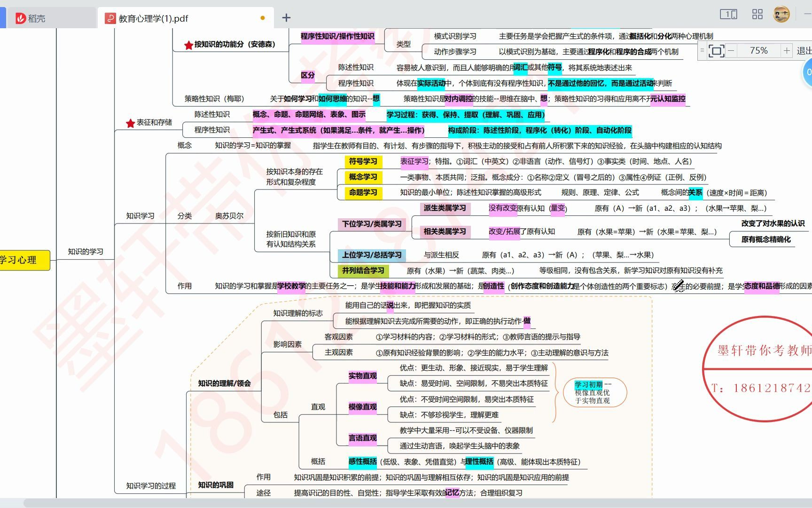812x508 pixels.
Task: Click the cyan 感性概括 label
Action: [362, 462]
